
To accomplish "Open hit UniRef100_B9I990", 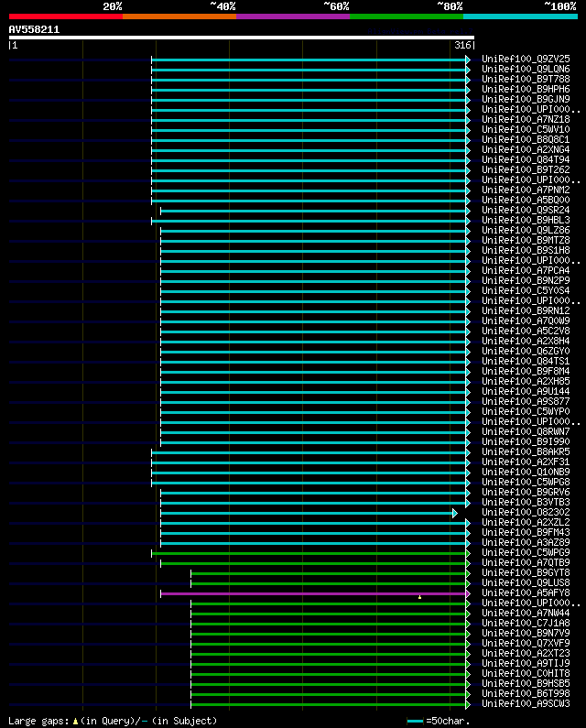I will coord(526,442).
